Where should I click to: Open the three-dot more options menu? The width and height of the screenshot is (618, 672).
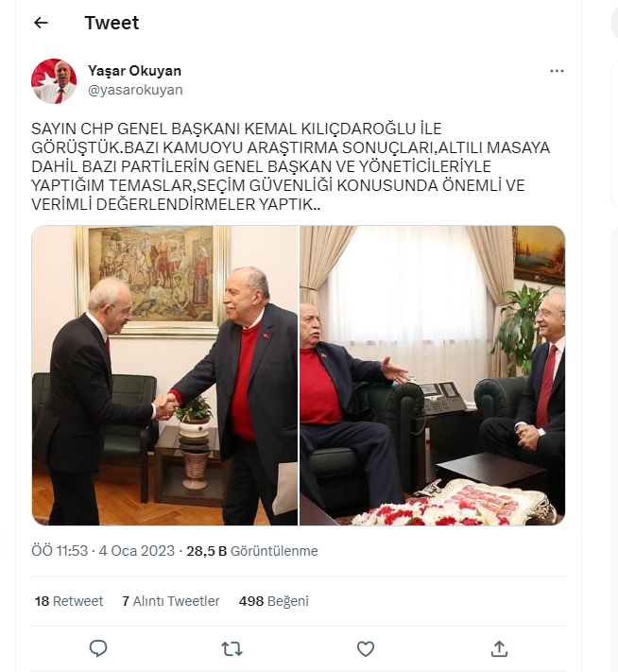point(557,71)
